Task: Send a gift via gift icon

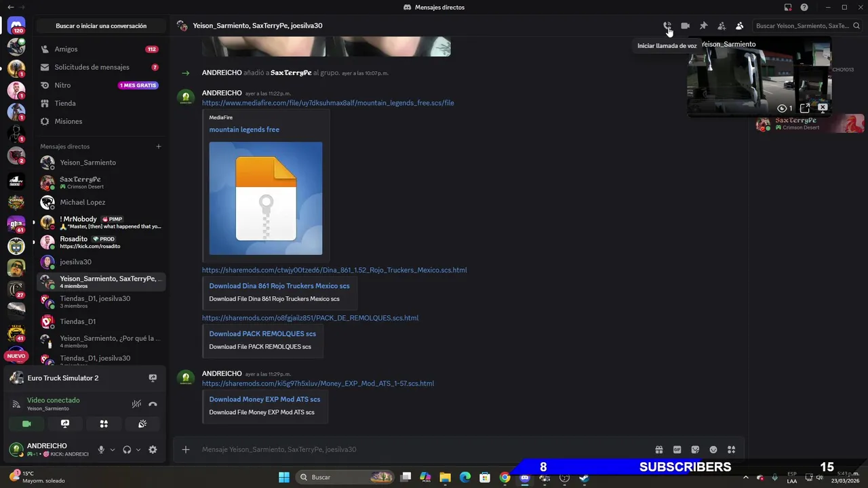Action: pyautogui.click(x=658, y=449)
